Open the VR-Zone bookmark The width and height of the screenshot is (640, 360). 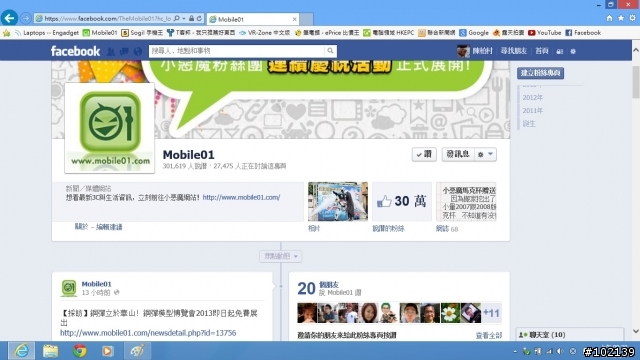pyautogui.click(x=264, y=33)
